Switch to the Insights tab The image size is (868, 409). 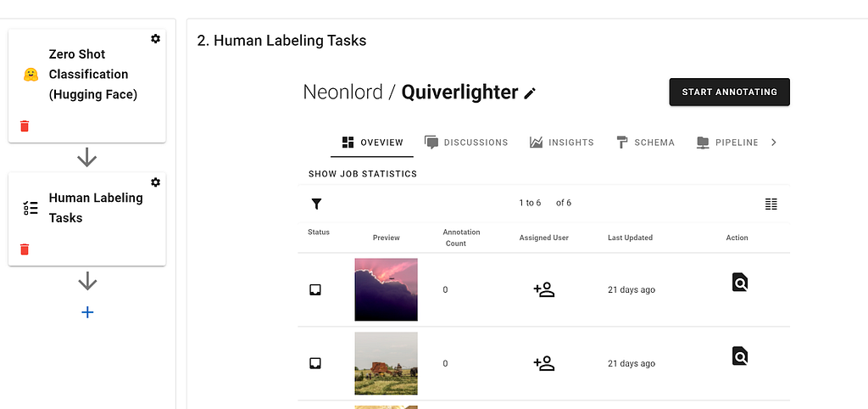click(562, 143)
